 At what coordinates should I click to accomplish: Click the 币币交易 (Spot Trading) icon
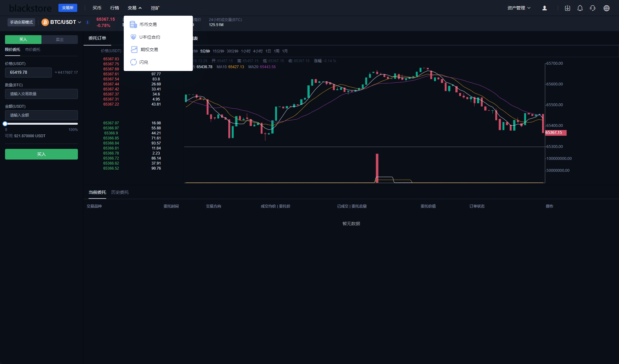click(x=133, y=24)
